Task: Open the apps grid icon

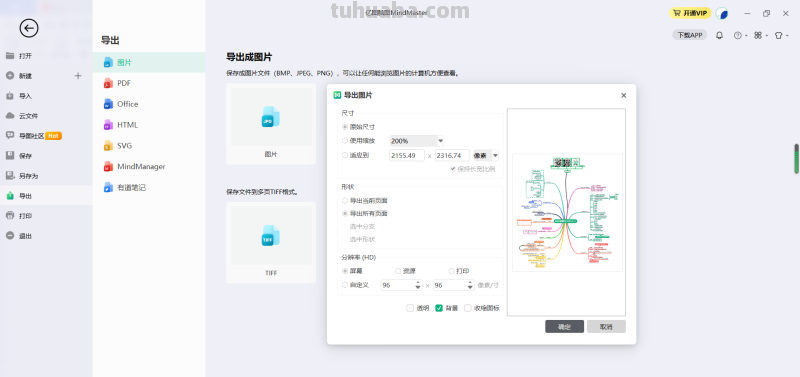Action: coord(758,35)
